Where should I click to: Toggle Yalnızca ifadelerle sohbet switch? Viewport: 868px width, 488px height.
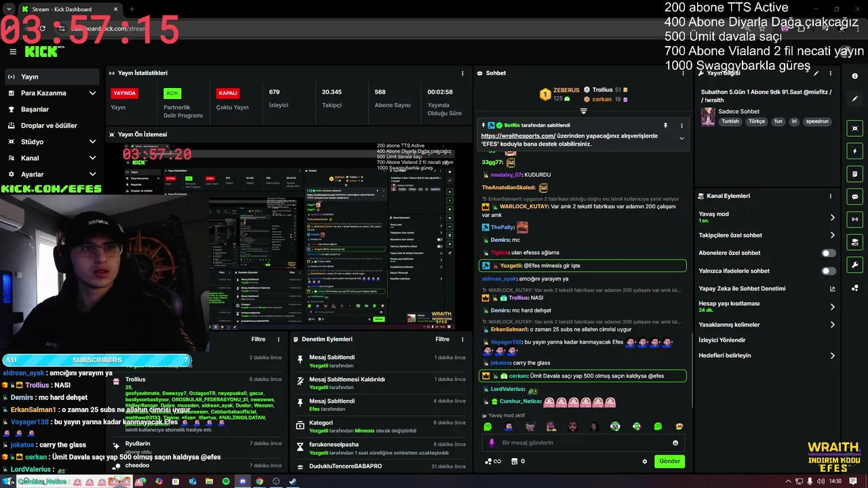[x=829, y=271]
